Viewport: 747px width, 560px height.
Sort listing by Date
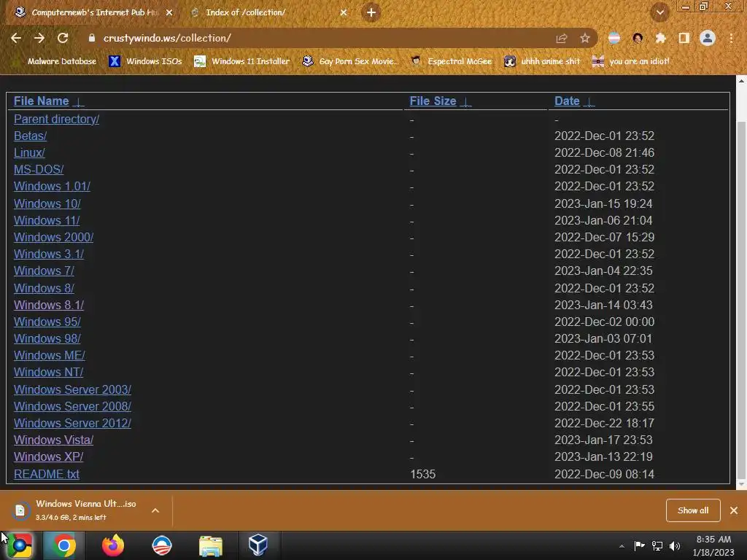tap(567, 101)
